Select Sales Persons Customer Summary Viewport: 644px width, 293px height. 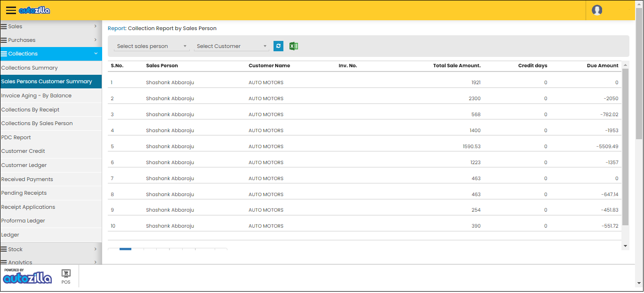51,81
